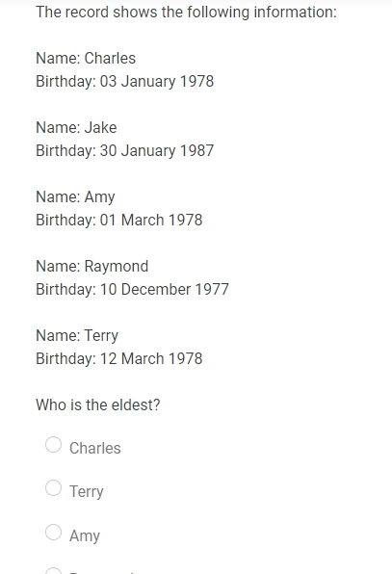Screen dimensions: 392x574
Task: Click the Terry answer option label
Action: click(x=87, y=491)
